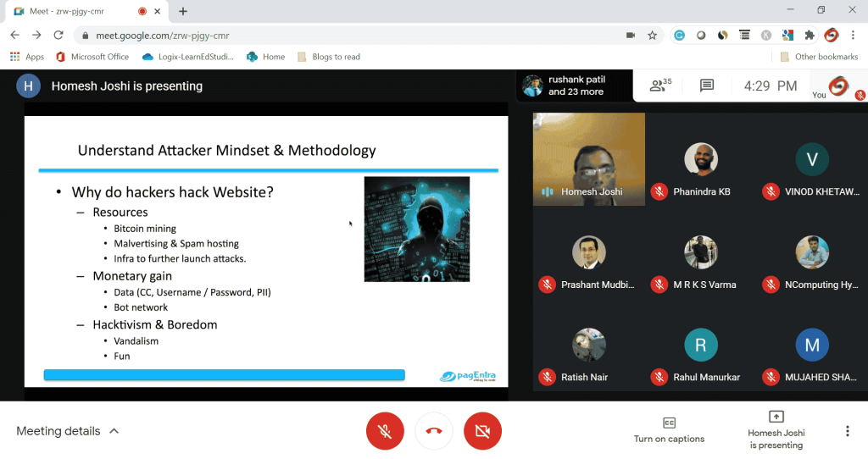The height and width of the screenshot is (459, 868).
Task: Toggle the microphone mute button
Action: click(x=385, y=431)
